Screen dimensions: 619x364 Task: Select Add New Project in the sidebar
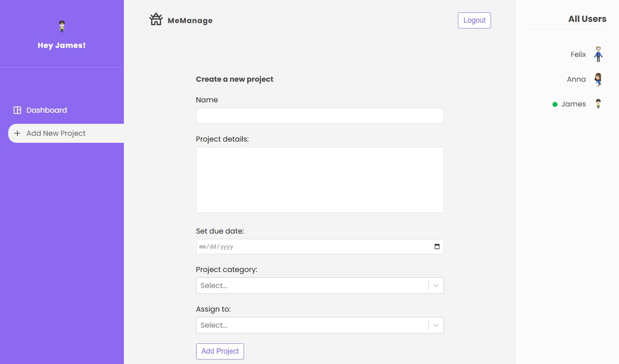pos(55,133)
